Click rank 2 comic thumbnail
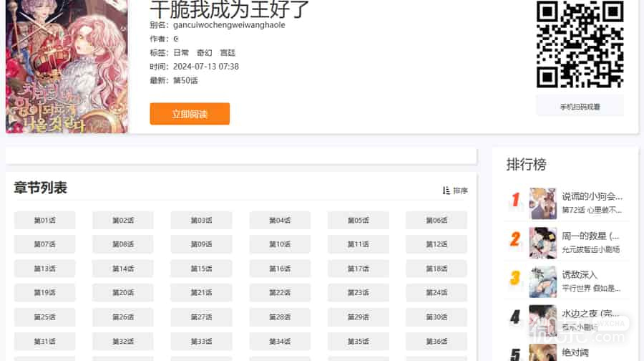The height and width of the screenshot is (361, 644). click(x=542, y=243)
